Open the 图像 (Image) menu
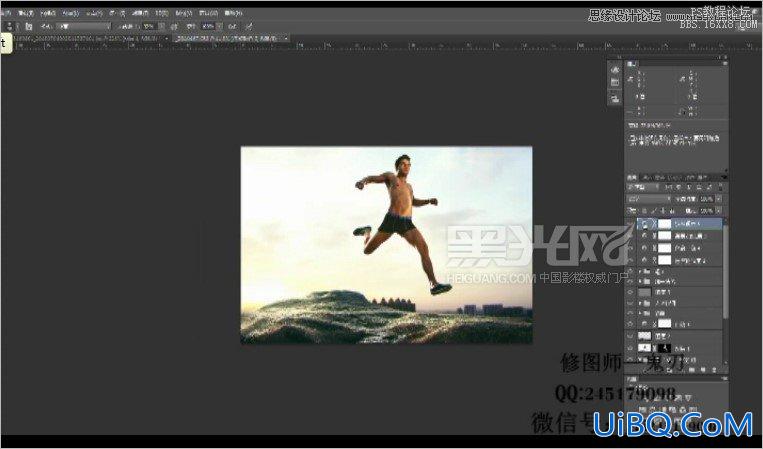763x449 pixels. tap(48, 13)
